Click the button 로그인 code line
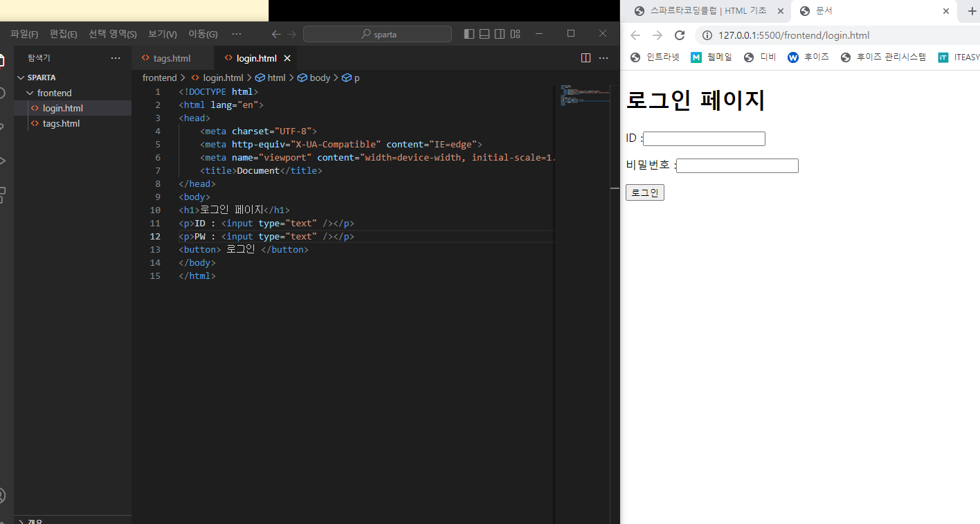 click(243, 249)
